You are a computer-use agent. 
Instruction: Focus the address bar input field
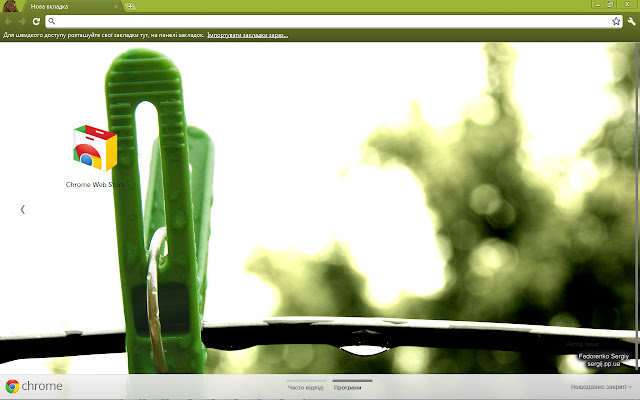pos(333,21)
